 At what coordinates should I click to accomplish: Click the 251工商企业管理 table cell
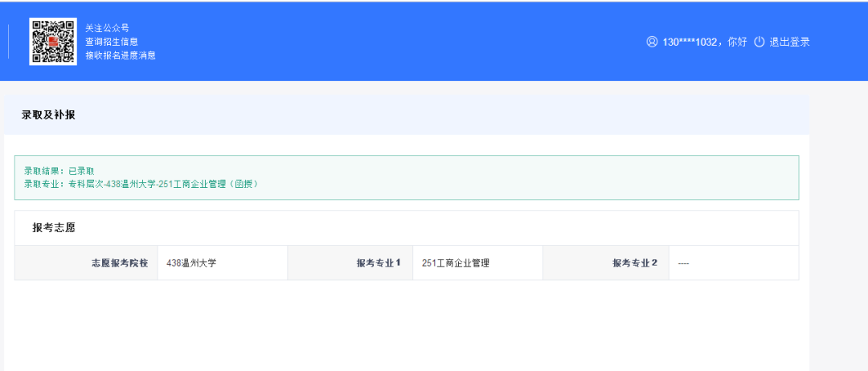[x=477, y=263]
